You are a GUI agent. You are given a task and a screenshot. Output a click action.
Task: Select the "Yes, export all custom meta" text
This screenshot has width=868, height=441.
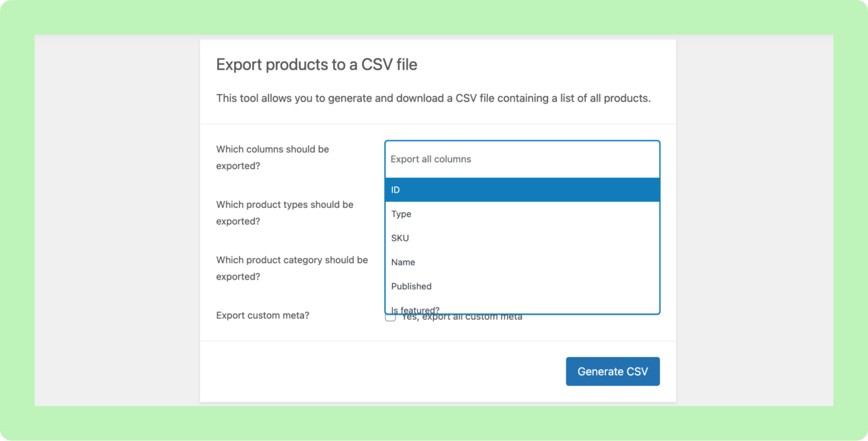pos(461,316)
